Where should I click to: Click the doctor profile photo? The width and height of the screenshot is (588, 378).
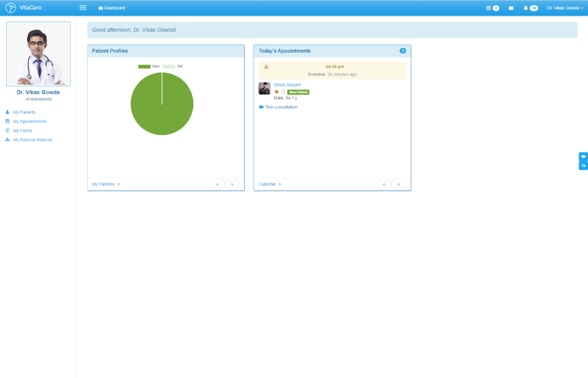pyautogui.click(x=39, y=54)
